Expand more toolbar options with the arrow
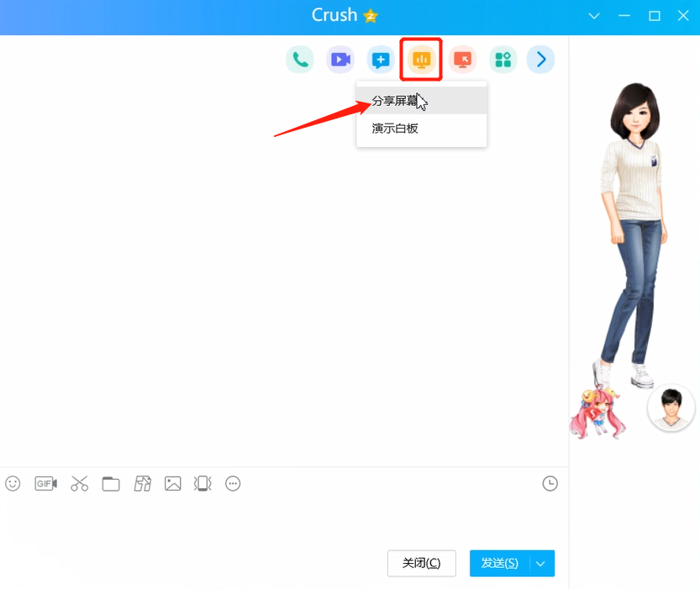Image resolution: width=700 pixels, height=589 pixels. point(540,59)
